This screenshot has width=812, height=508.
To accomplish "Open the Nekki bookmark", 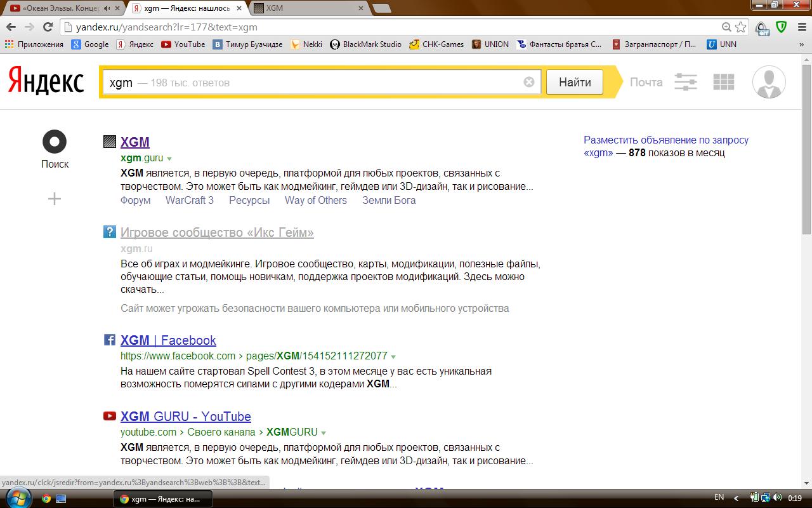I will coord(306,44).
